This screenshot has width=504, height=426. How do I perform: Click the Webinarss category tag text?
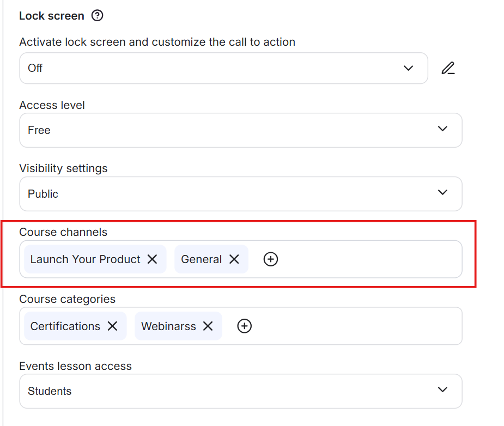tap(168, 326)
